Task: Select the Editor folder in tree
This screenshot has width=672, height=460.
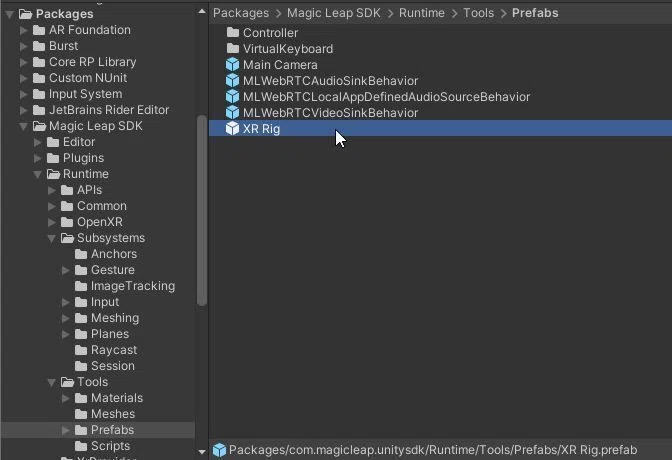Action: coord(79,142)
